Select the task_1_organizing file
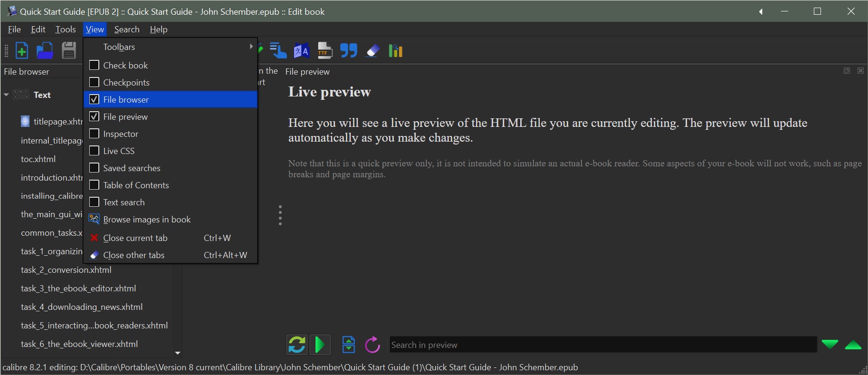 [x=51, y=251]
